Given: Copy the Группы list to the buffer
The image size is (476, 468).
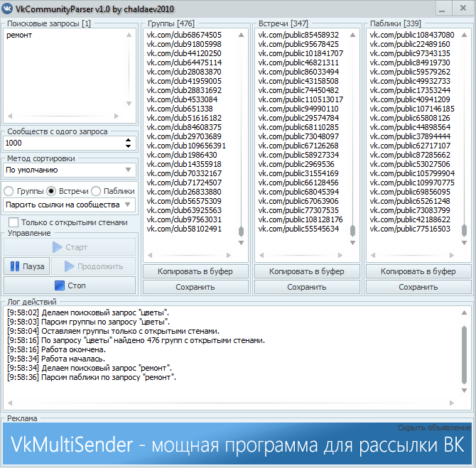Looking at the screenshot, I should [195, 271].
